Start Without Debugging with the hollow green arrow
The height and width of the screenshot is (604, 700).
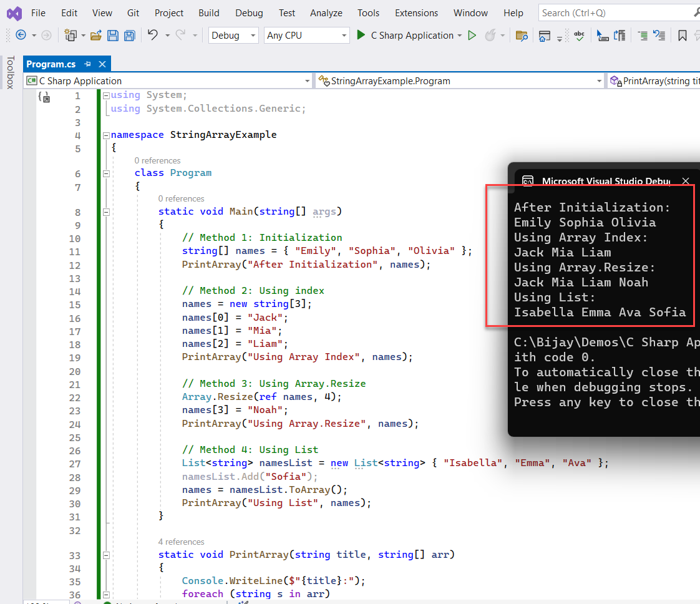tap(472, 36)
